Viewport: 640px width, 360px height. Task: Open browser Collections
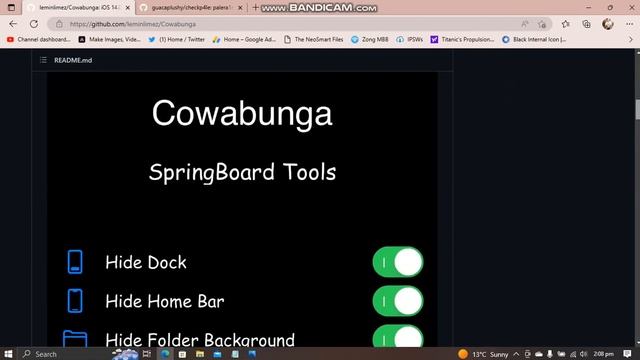586,24
